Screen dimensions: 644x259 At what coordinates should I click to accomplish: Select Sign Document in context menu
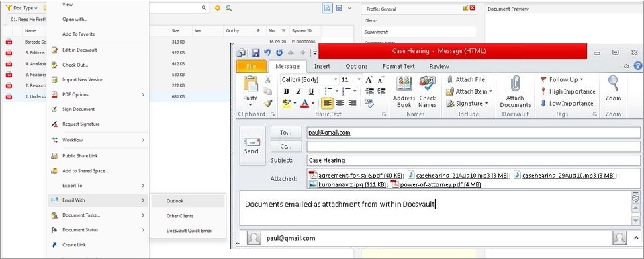tap(98, 109)
